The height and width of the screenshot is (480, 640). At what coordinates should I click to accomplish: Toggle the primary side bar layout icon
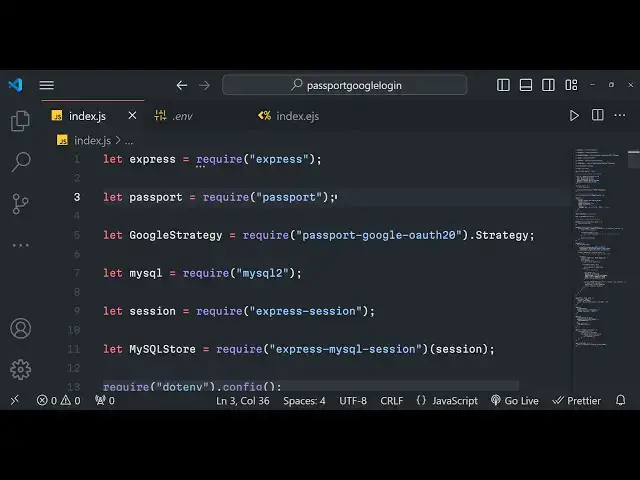point(503,85)
